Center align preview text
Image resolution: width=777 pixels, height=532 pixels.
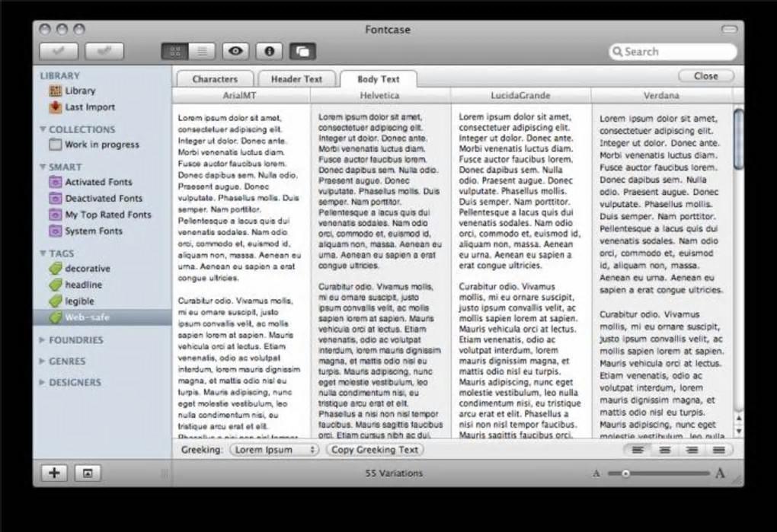tap(665, 450)
